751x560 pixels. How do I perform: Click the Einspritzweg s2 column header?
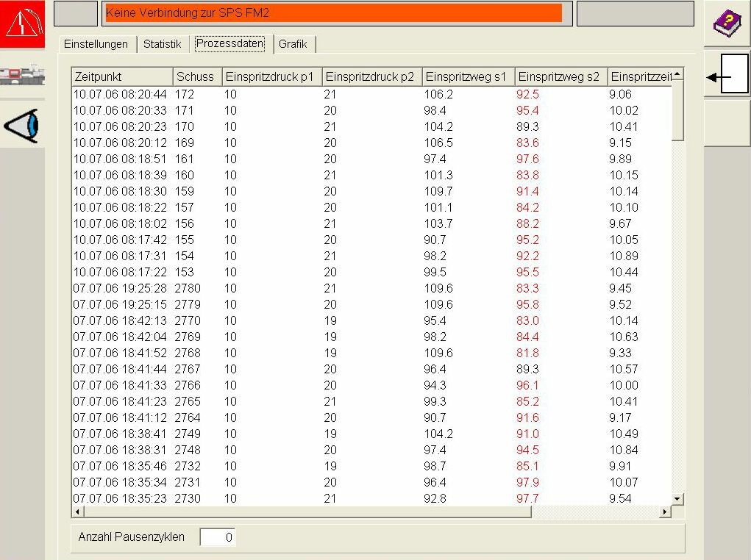560,76
